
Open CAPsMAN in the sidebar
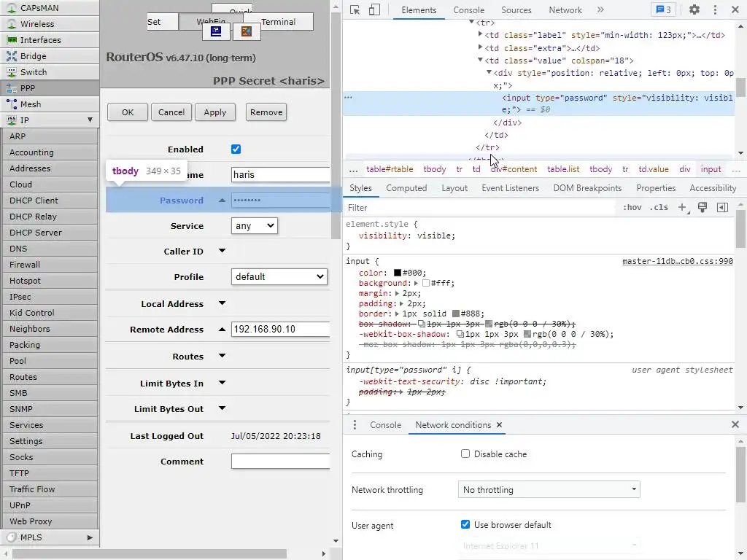[x=50, y=7]
